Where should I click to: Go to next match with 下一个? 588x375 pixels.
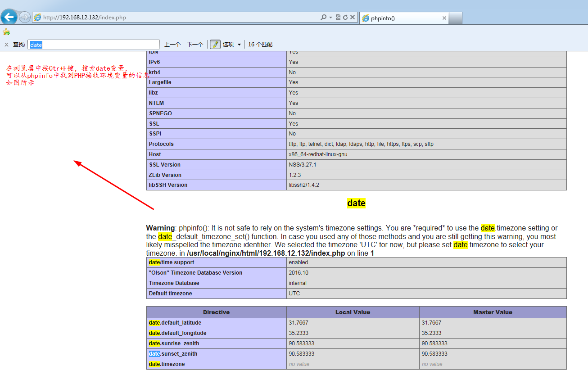[x=195, y=45]
